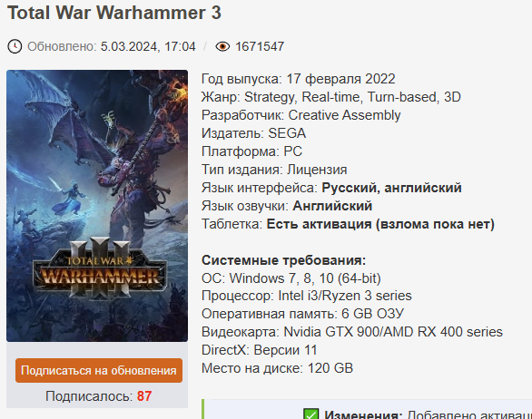Click the subscriber count 87
The height and width of the screenshot is (419, 532).
coord(144,396)
